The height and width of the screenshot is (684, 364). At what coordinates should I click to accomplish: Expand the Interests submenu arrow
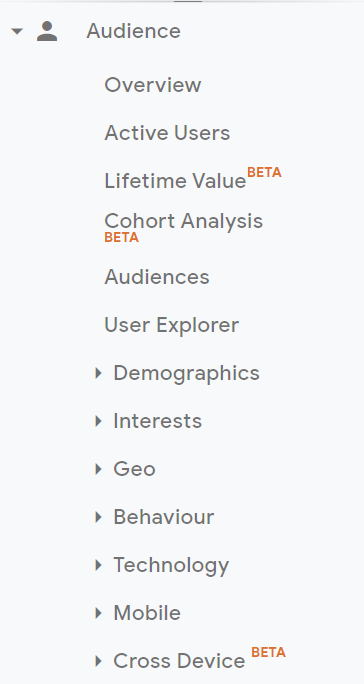(98, 421)
